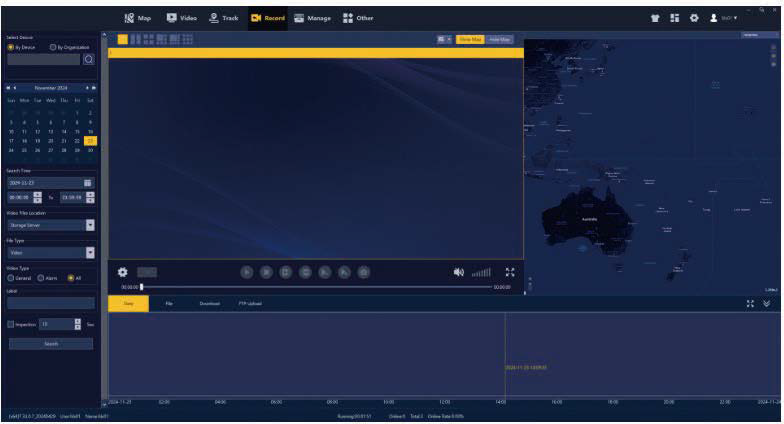Click the device search magnifier icon

tap(89, 59)
